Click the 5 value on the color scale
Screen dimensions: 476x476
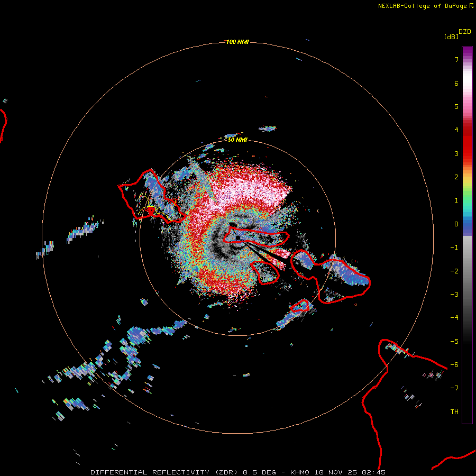tap(456, 106)
